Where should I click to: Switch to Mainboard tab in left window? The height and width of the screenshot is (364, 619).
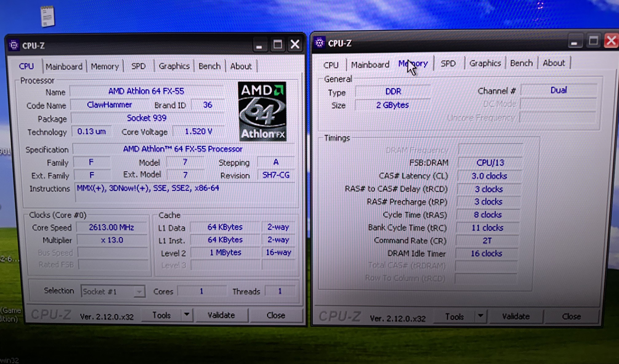(x=64, y=66)
